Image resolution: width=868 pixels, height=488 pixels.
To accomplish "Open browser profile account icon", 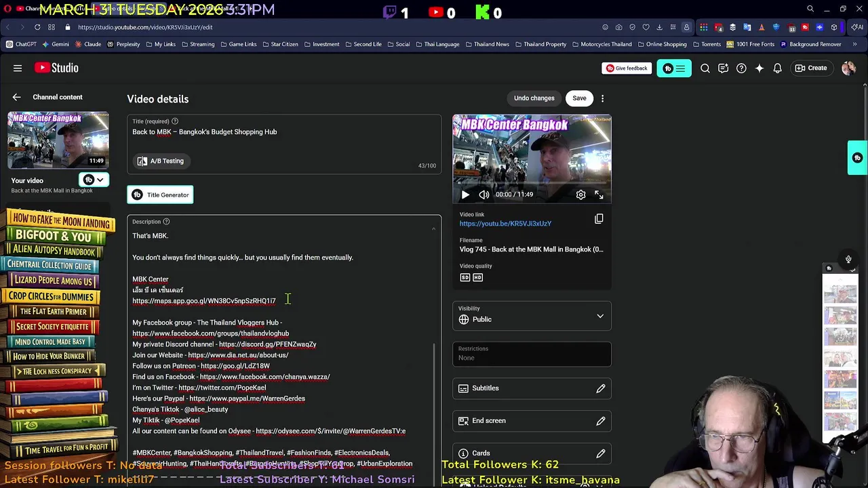I will (x=686, y=27).
